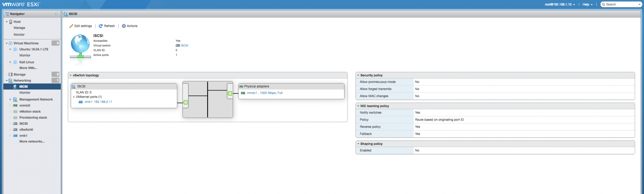Image resolution: width=644 pixels, height=194 pixels.
Task: Collapse the Networking tree node
Action: click(7, 81)
